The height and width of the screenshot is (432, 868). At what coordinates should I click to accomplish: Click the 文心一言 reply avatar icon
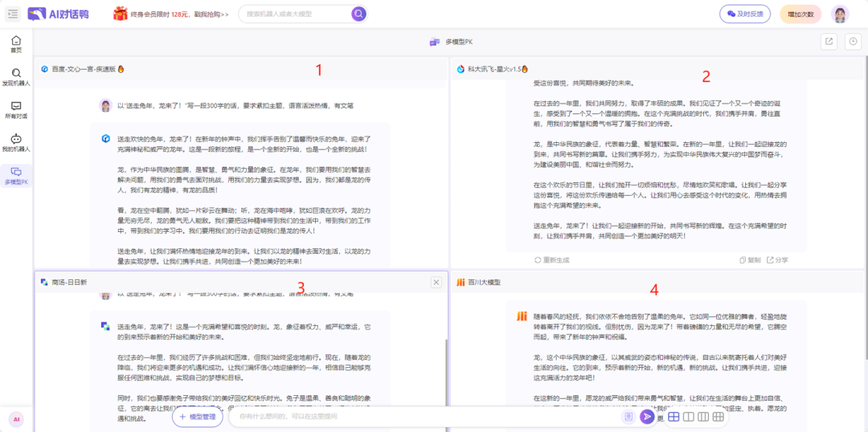[x=106, y=138]
